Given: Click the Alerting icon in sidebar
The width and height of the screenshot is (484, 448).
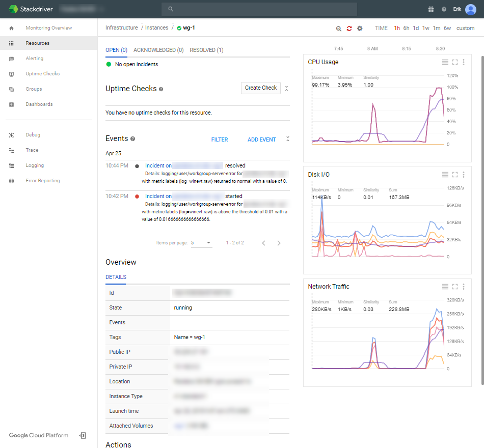Looking at the screenshot, I should pos(11,59).
